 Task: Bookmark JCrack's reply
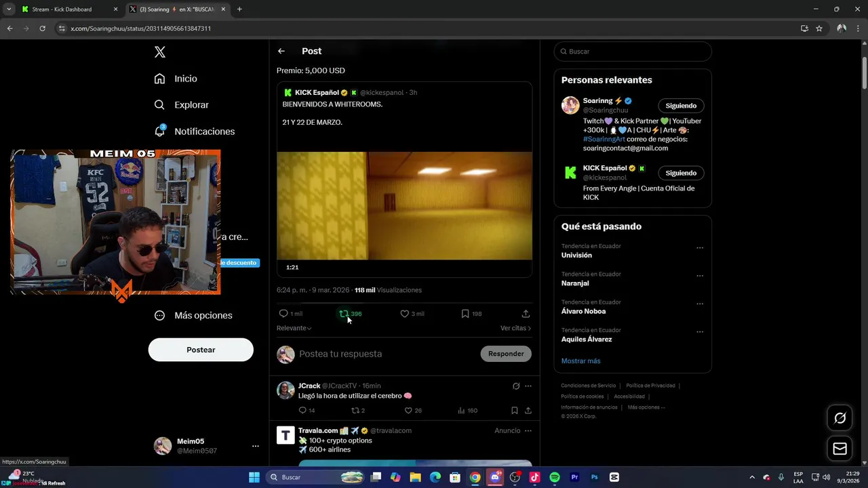click(515, 410)
